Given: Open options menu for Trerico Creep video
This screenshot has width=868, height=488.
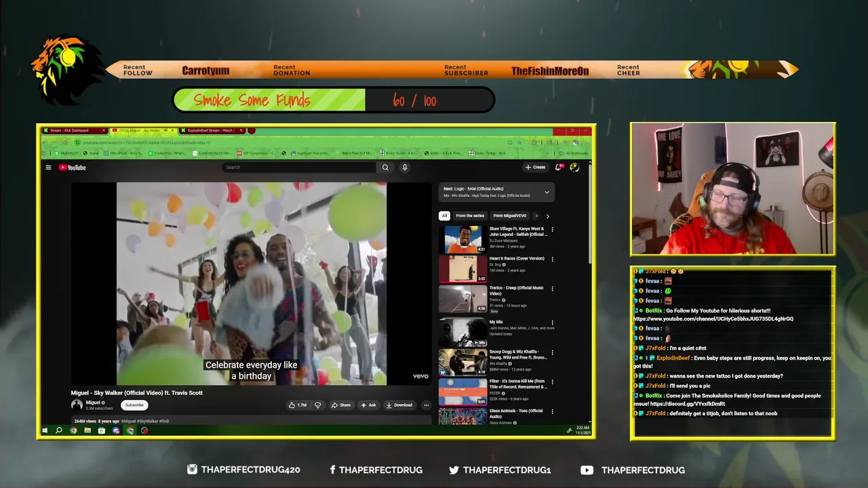Looking at the screenshot, I should point(552,289).
